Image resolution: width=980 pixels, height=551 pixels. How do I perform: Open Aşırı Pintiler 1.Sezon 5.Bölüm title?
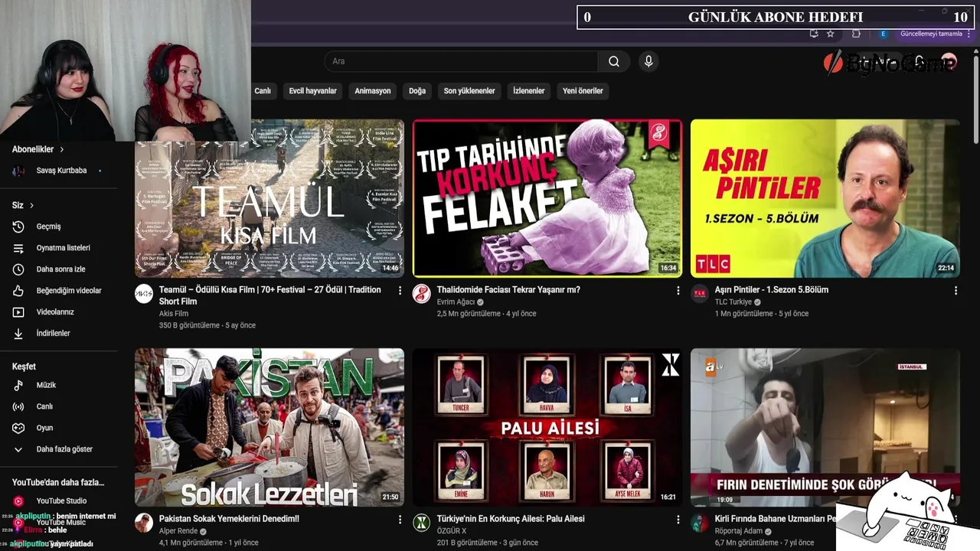pos(772,290)
